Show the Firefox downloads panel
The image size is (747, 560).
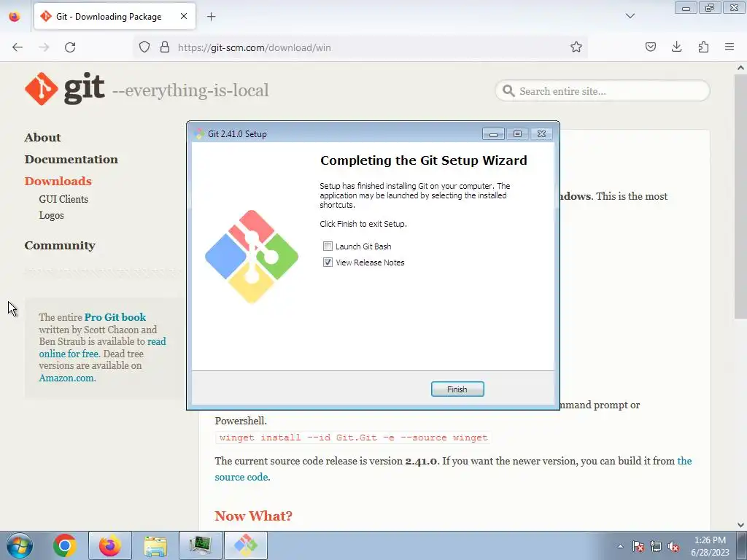tap(676, 47)
